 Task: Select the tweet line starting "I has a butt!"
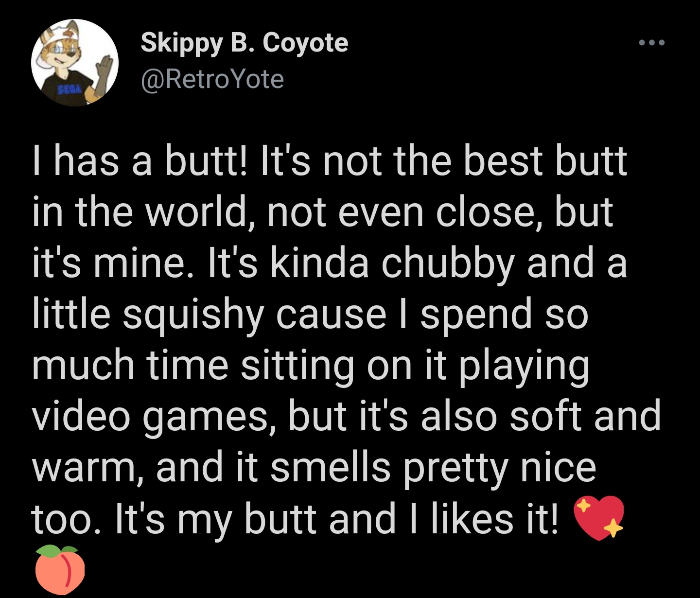331,162
